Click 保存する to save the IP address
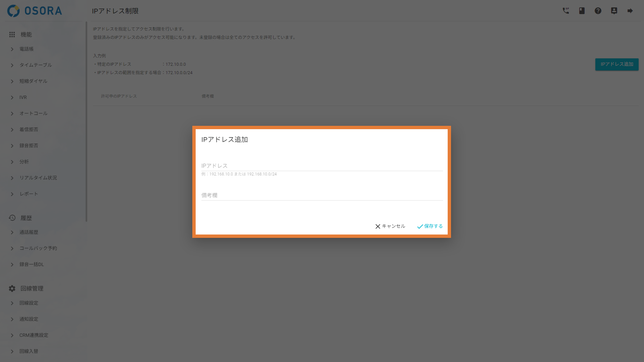Image resolution: width=644 pixels, height=362 pixels. click(x=430, y=226)
